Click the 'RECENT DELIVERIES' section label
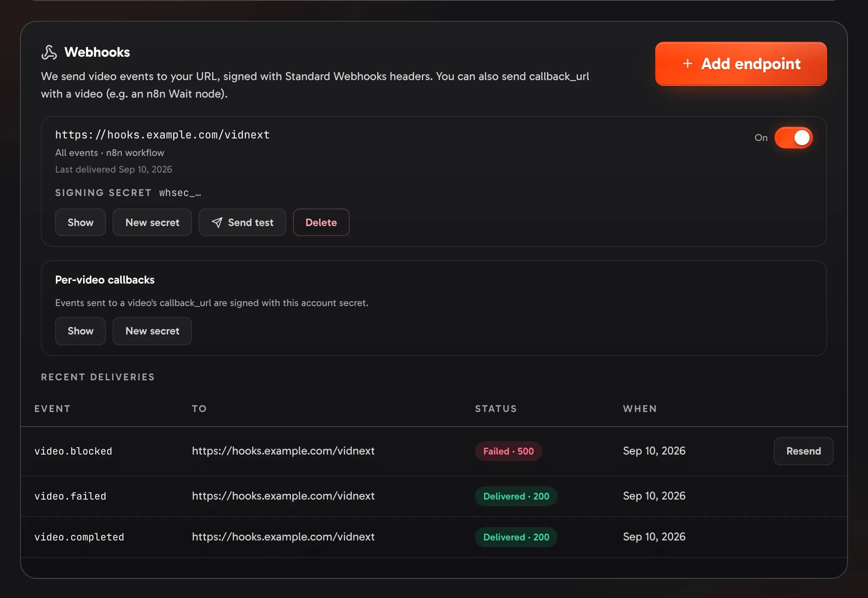Viewport: 868px width, 598px height. click(98, 377)
